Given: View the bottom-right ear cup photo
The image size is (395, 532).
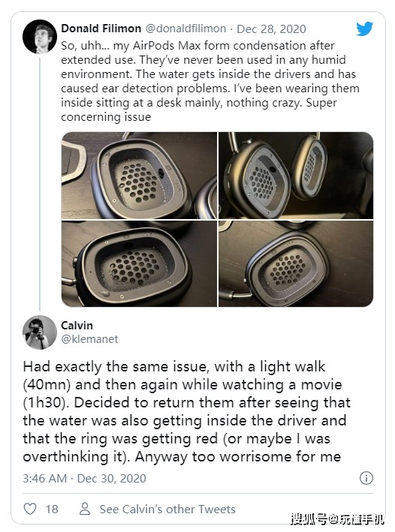Looking at the screenshot, I should pos(296,264).
